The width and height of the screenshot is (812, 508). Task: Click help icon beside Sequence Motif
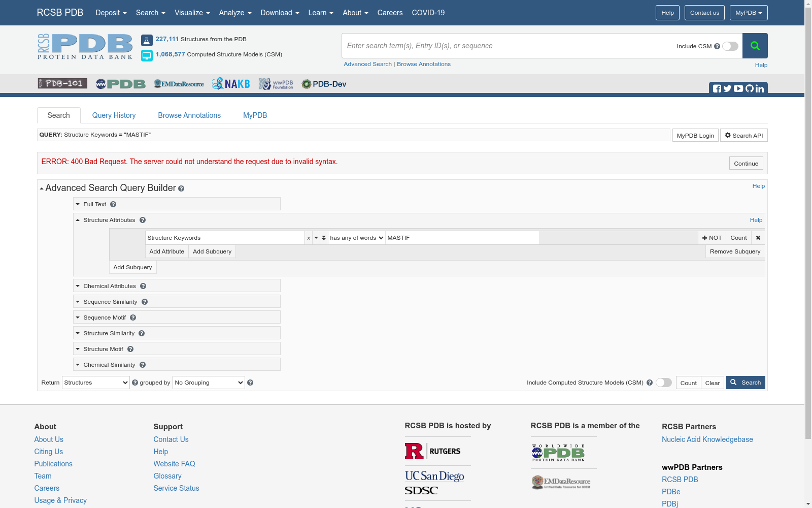point(133,317)
